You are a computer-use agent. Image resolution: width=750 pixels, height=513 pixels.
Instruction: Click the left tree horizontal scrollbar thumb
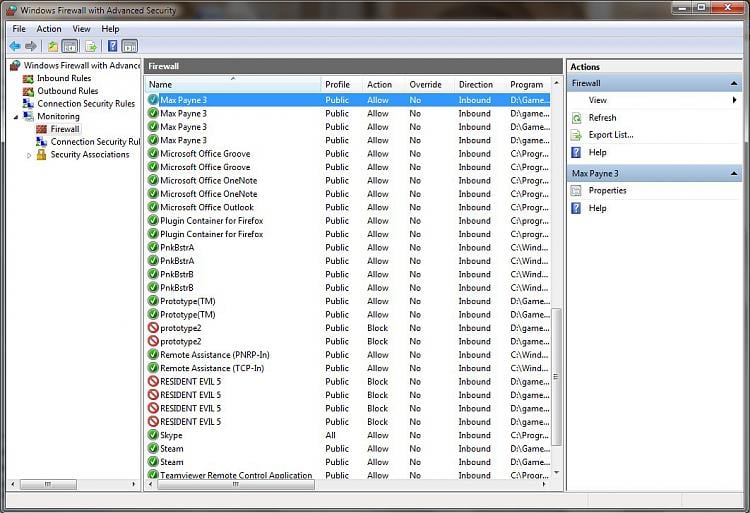[x=48, y=484]
